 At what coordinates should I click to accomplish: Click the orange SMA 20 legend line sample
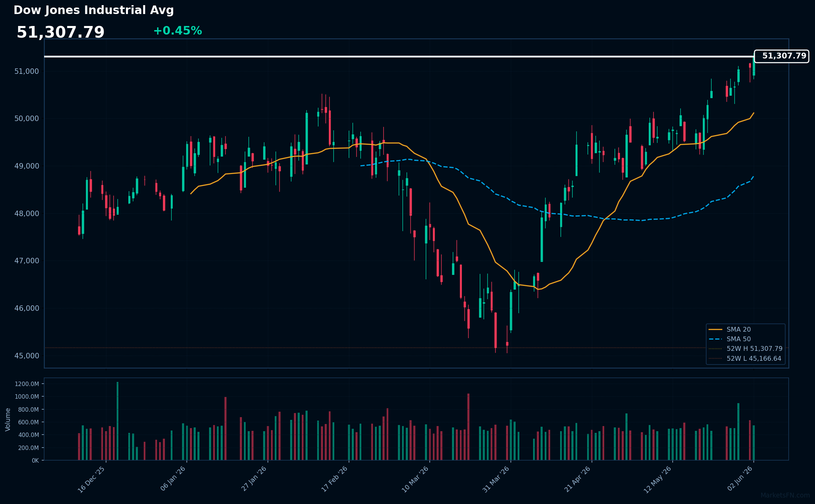tap(715, 330)
